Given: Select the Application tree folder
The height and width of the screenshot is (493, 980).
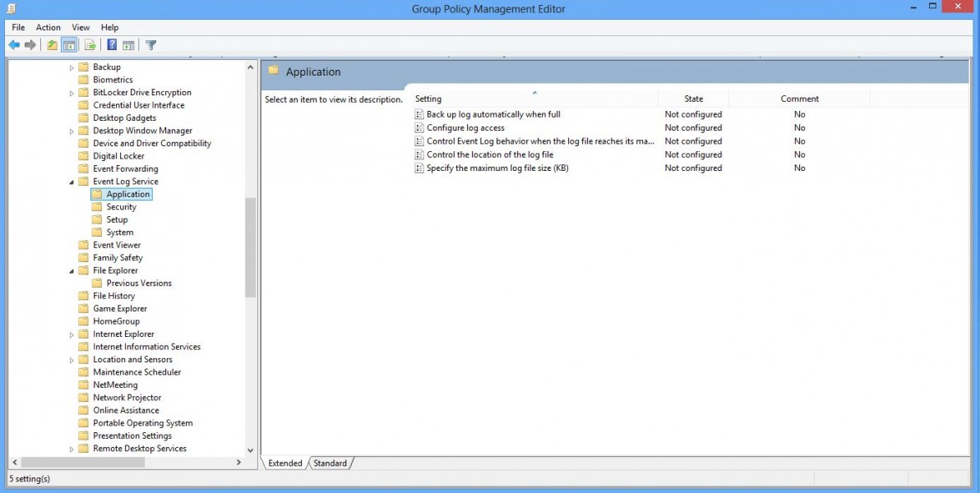Looking at the screenshot, I should [x=121, y=195].
